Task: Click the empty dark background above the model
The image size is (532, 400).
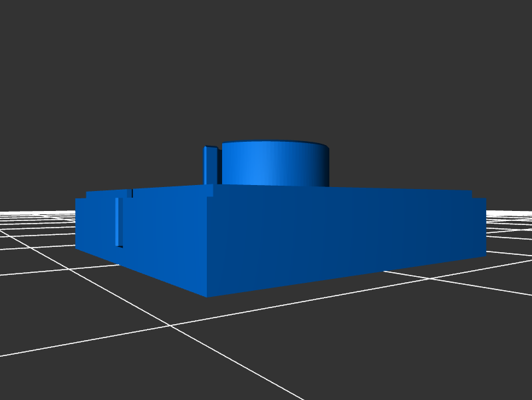Action: click(x=266, y=67)
